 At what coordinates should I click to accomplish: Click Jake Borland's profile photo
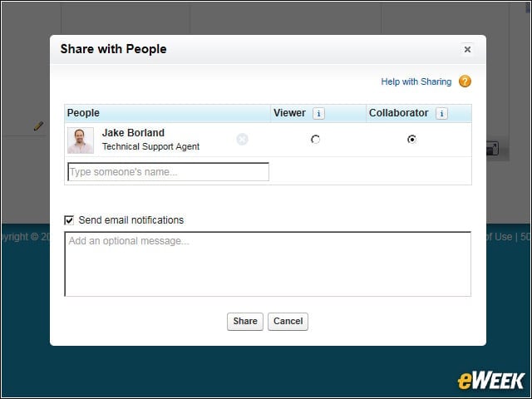[x=81, y=140]
